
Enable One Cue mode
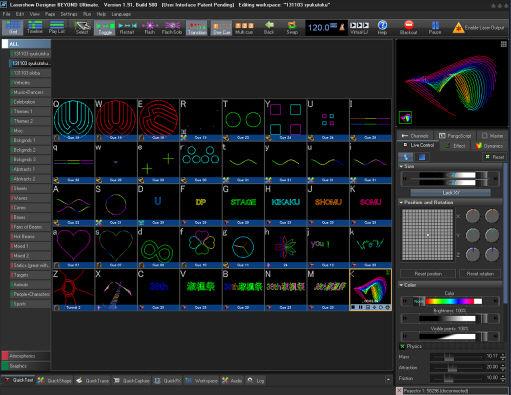(x=222, y=28)
